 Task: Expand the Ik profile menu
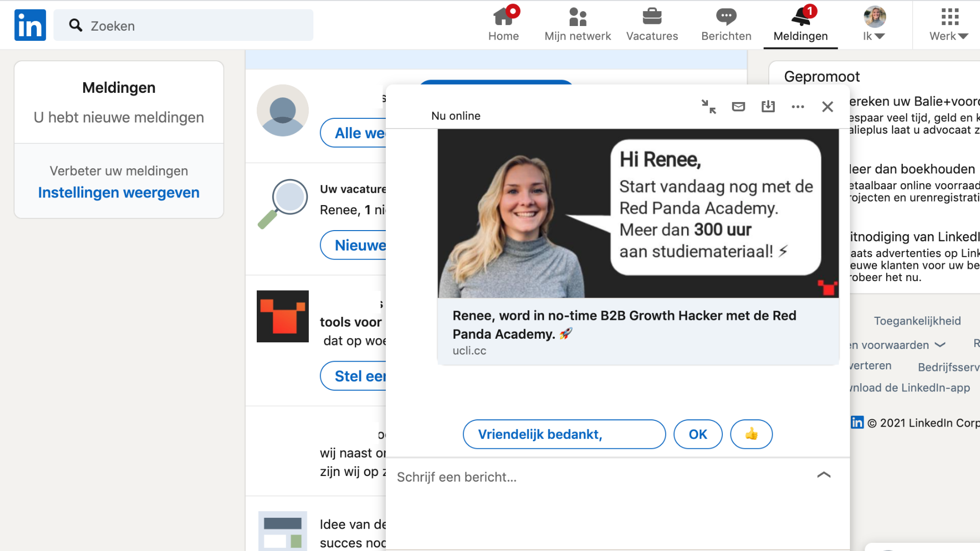(x=874, y=36)
